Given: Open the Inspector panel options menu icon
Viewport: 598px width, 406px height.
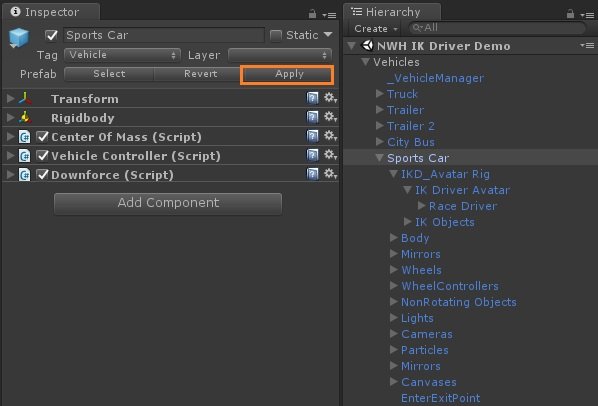Looking at the screenshot, I should pyautogui.click(x=329, y=15).
